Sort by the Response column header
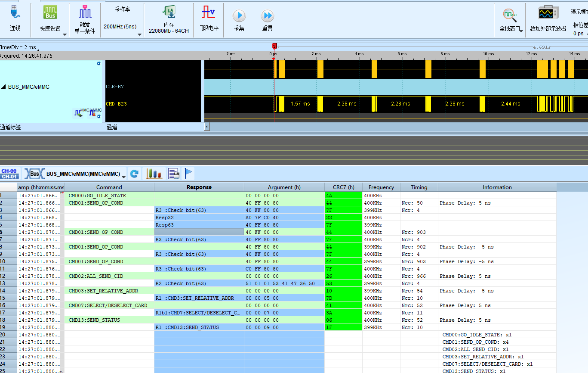 click(x=199, y=187)
